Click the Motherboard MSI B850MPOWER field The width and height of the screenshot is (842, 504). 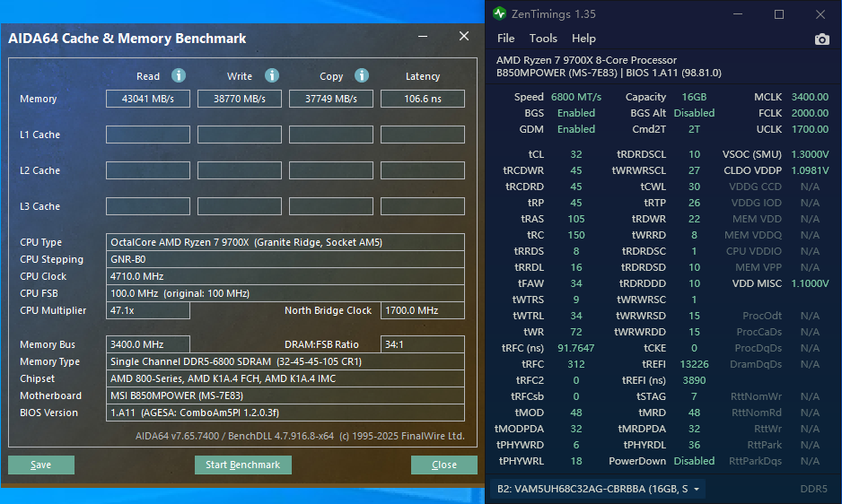coord(285,395)
